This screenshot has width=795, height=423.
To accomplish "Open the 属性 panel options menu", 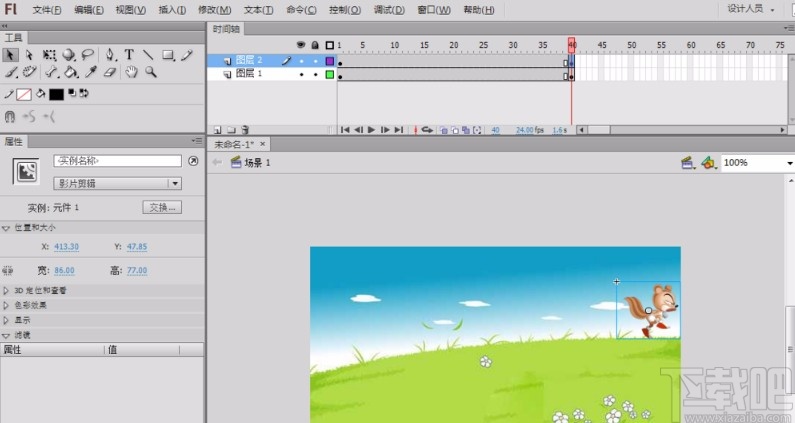I will pyautogui.click(x=197, y=140).
